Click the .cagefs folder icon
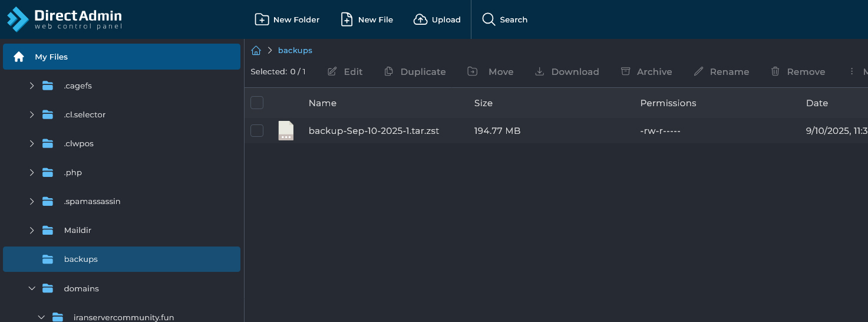 48,86
